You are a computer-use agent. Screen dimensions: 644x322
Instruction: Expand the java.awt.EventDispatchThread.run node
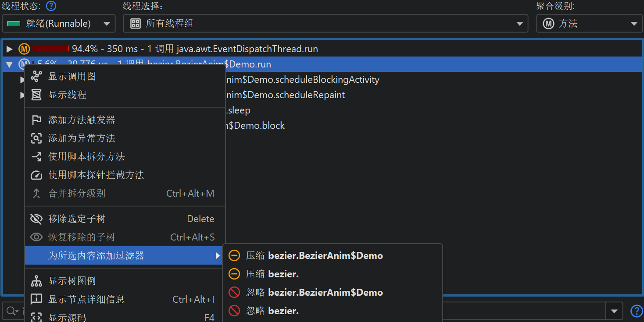(x=10, y=49)
